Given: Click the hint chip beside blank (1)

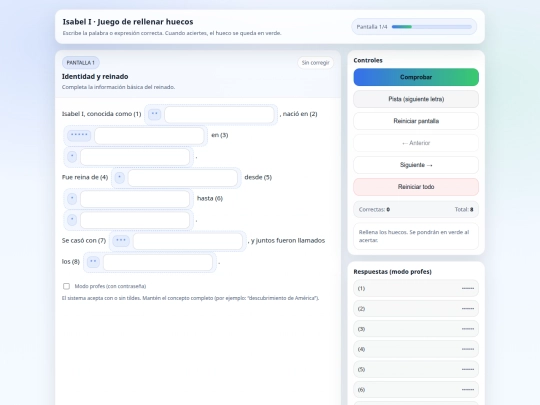Looking at the screenshot, I should [155, 114].
